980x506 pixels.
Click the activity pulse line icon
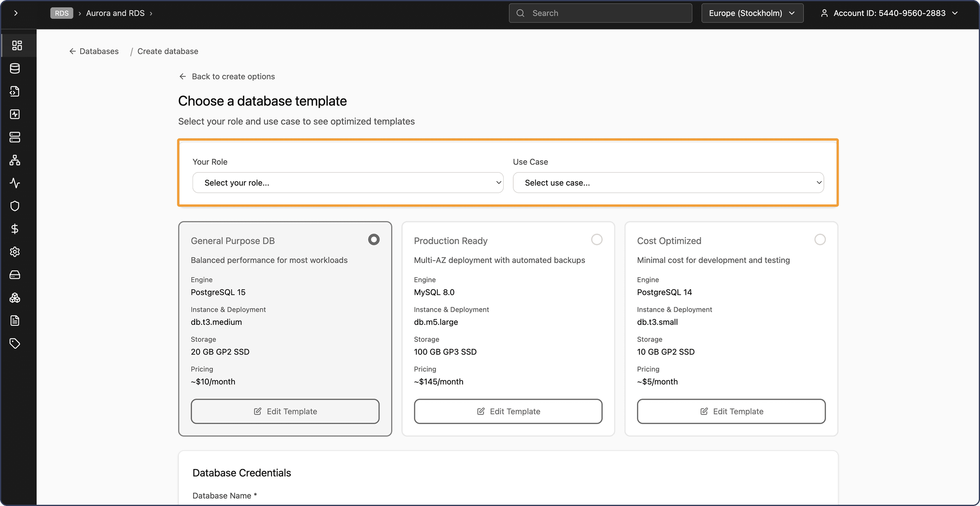pyautogui.click(x=15, y=183)
